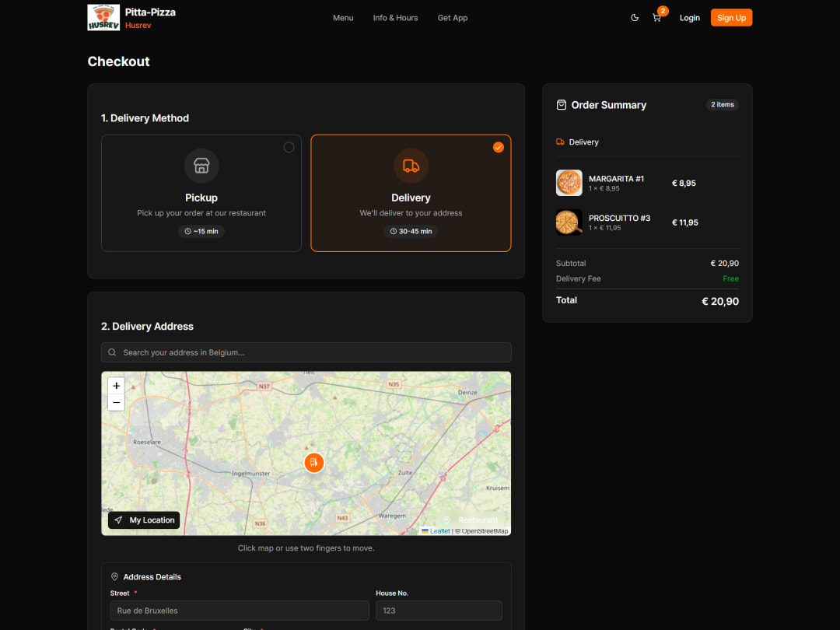Click the Login link
Image resolution: width=840 pixels, height=630 pixels.
689,18
